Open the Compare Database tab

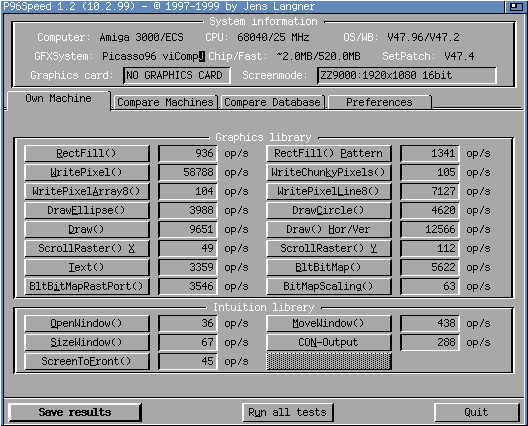click(x=272, y=102)
